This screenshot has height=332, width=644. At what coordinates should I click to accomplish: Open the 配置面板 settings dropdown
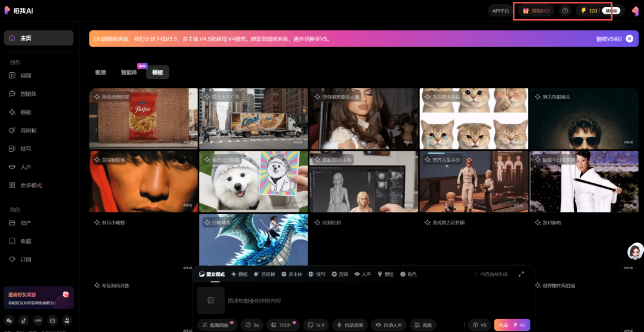pyautogui.click(x=217, y=325)
